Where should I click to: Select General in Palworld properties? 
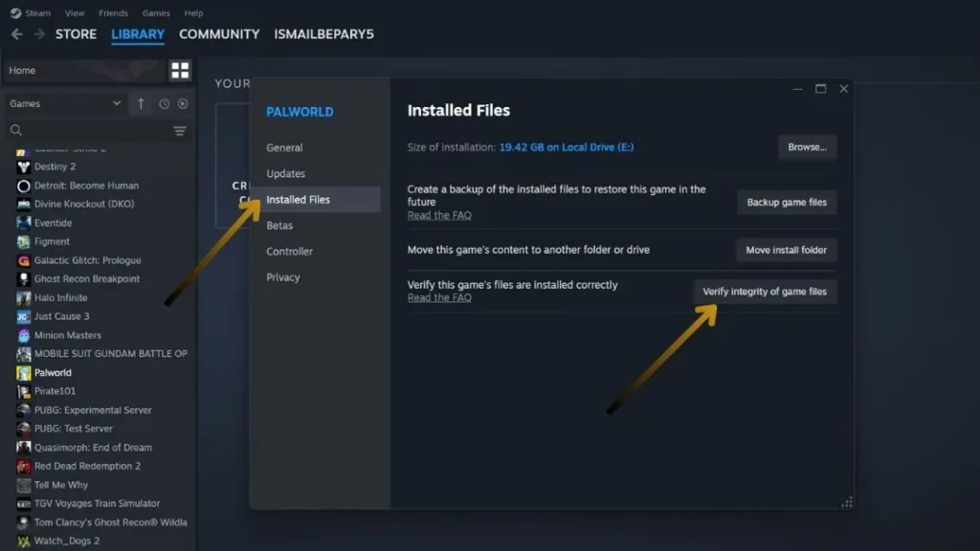(x=284, y=147)
